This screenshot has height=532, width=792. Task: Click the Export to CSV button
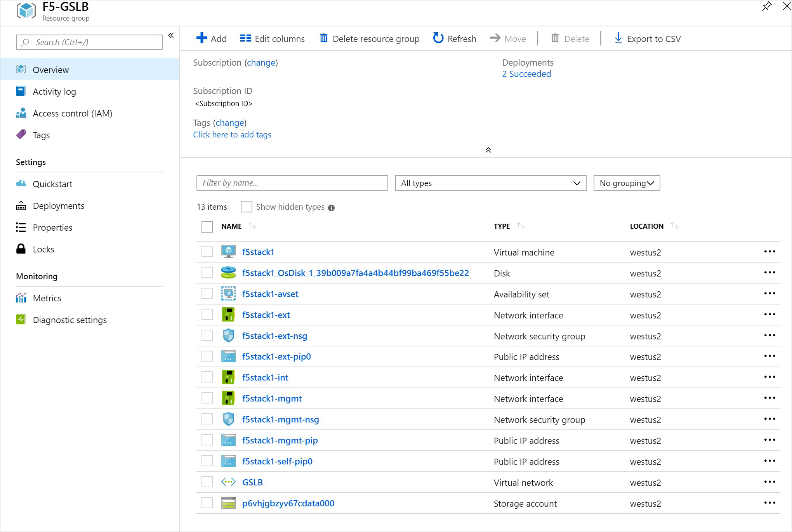[648, 38]
